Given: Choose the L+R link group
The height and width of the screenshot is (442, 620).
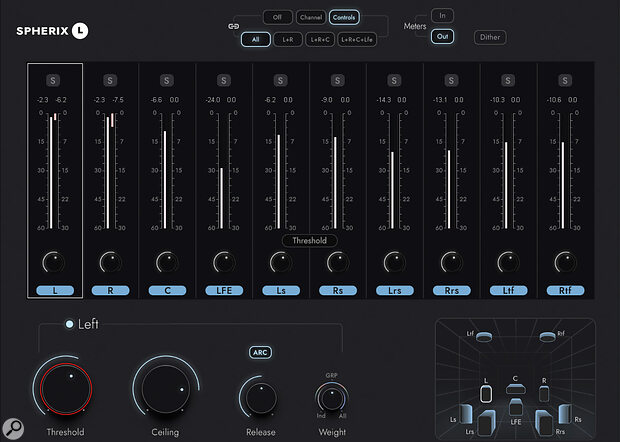Looking at the screenshot, I should pyautogui.click(x=288, y=40).
